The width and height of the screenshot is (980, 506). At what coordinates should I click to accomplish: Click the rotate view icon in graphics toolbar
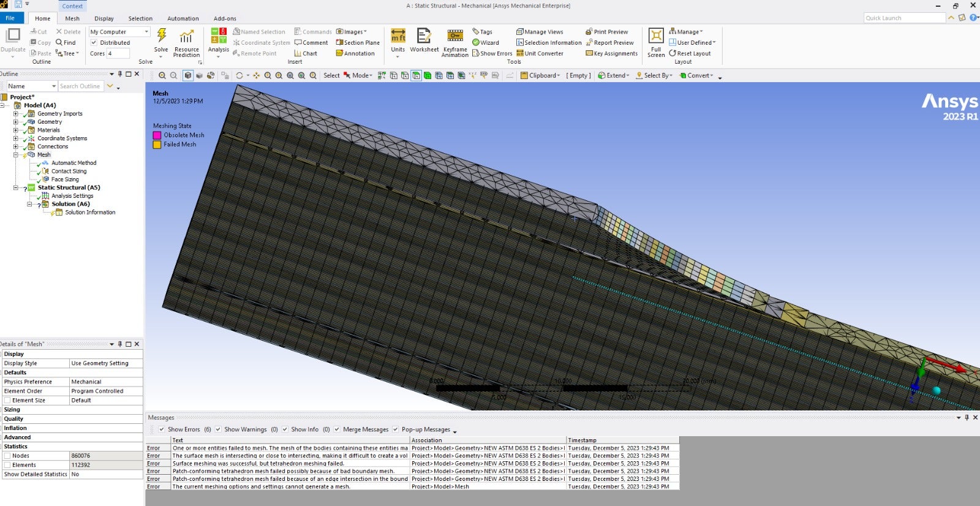(239, 75)
